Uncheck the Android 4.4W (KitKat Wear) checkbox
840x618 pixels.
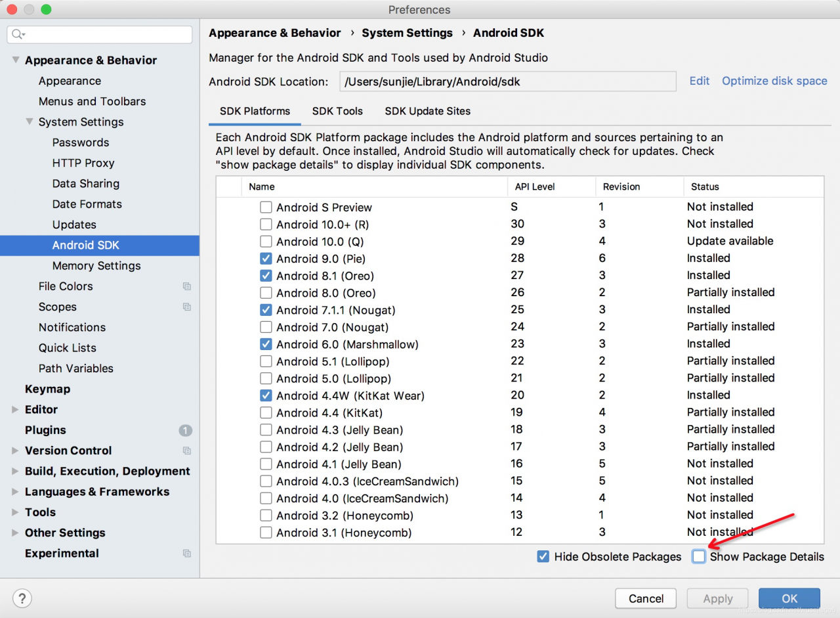coord(266,395)
